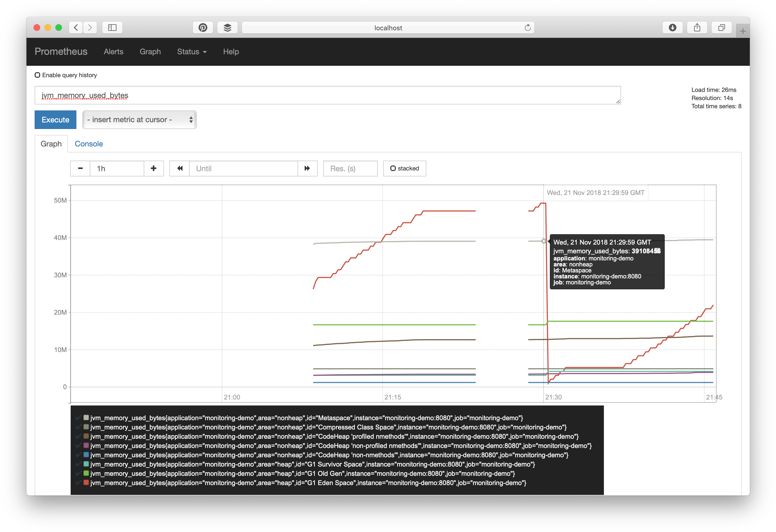Click the minus icon to shrink the time range
Viewport: 776px width, 532px height.
(x=80, y=169)
